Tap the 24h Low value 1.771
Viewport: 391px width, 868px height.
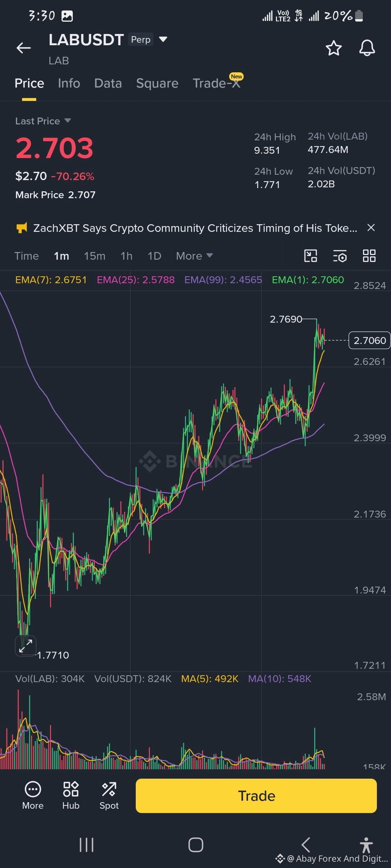click(267, 184)
